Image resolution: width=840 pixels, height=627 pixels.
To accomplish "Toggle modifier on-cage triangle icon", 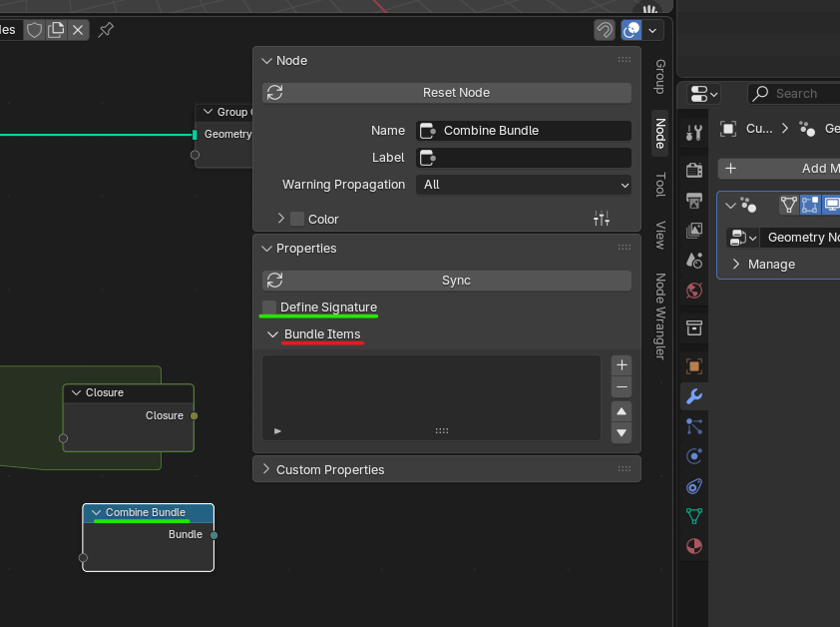I will tap(788, 205).
